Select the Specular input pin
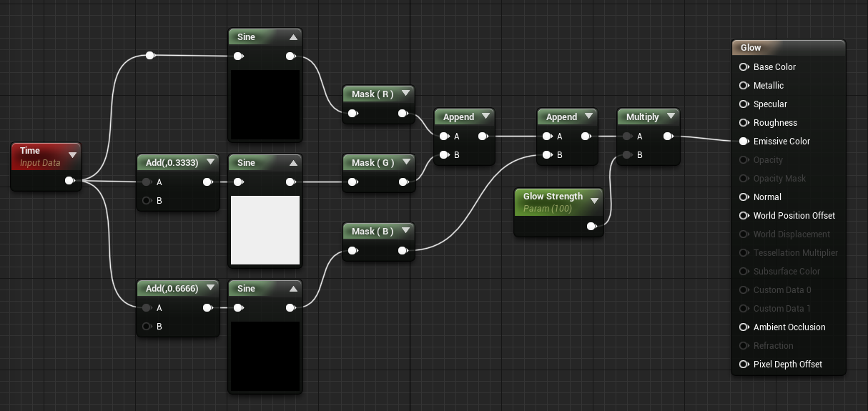The image size is (868, 411). pos(744,104)
